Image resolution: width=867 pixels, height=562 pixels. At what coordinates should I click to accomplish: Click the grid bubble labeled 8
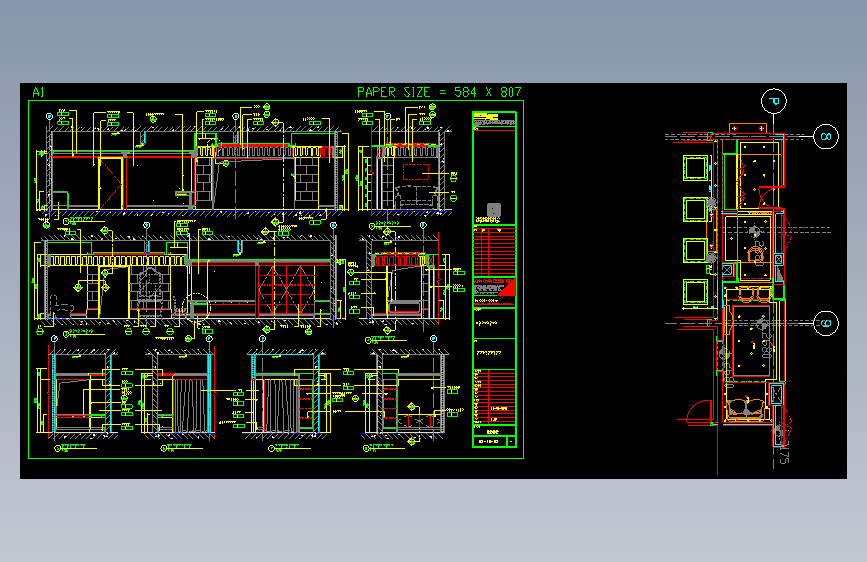click(826, 137)
